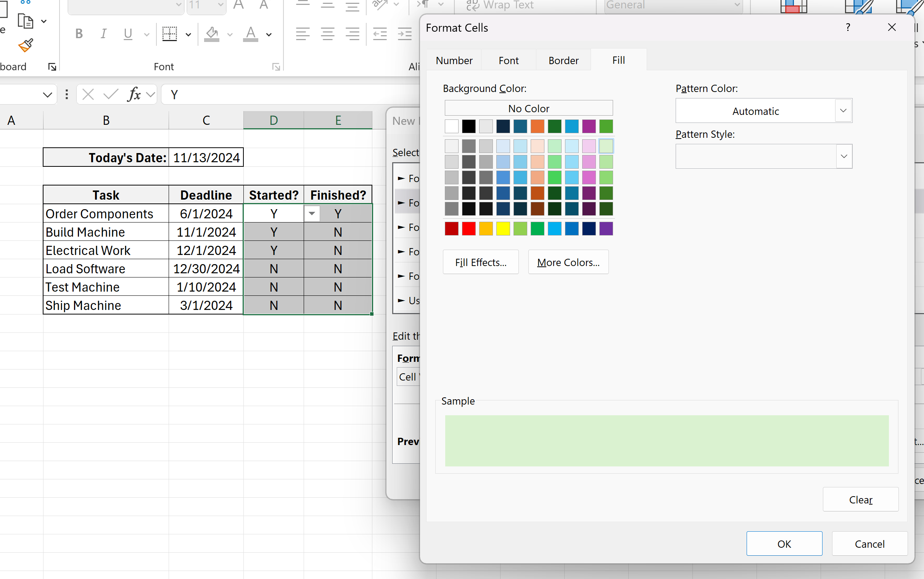Open the Borders dropdown arrow
Screen dimensions: 924x579
coord(188,34)
